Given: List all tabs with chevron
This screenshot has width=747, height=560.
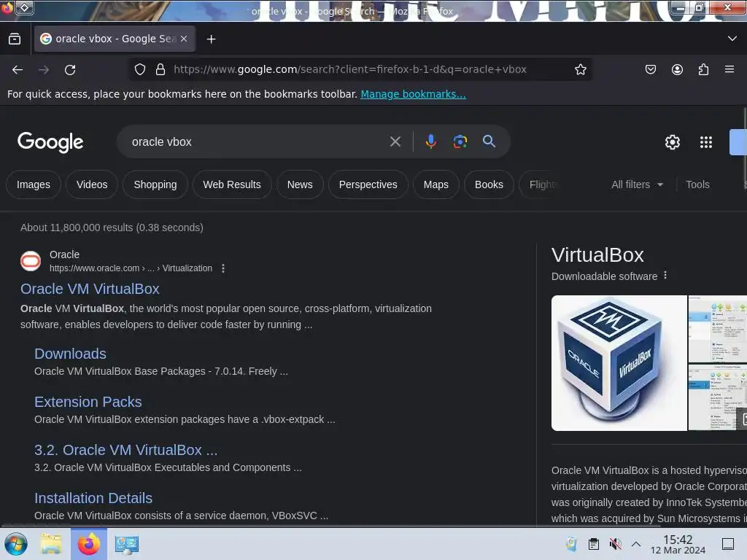Looking at the screenshot, I should click(x=732, y=39).
